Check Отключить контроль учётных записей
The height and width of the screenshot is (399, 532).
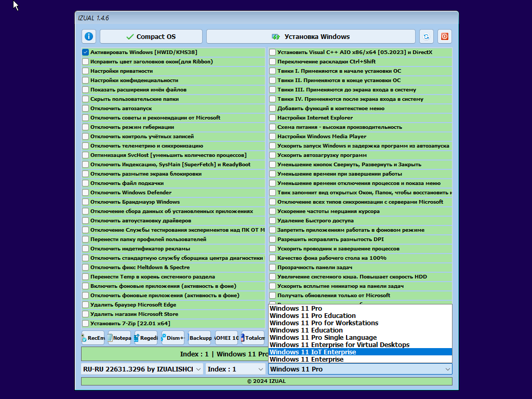[x=86, y=137]
